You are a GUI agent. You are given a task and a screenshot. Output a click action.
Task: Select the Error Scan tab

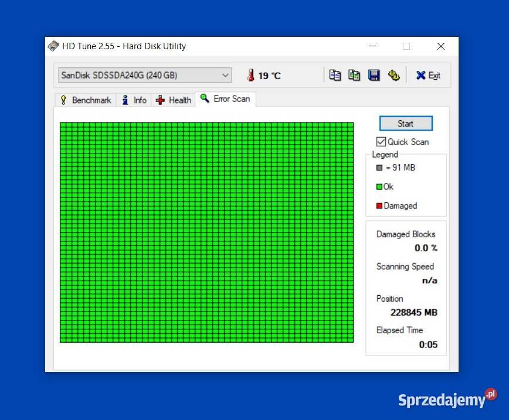coord(225,99)
